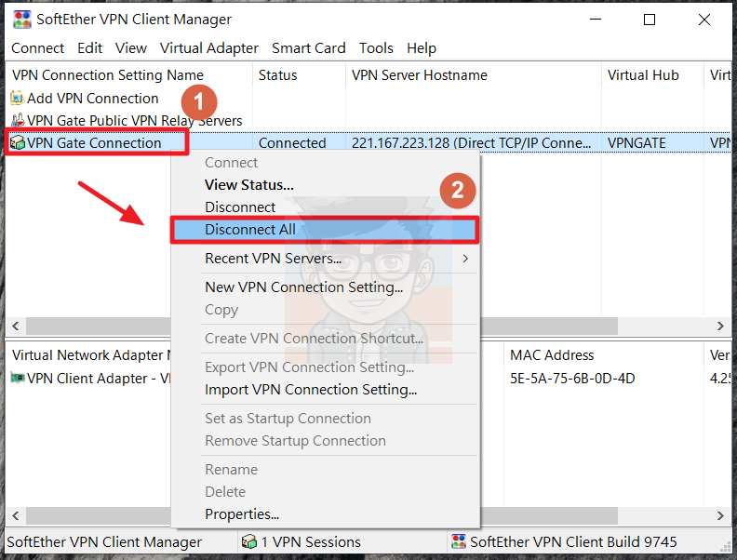Viewport: 737px width, 560px height.
Task: Choose View Status... in context menu
Action: click(326, 184)
